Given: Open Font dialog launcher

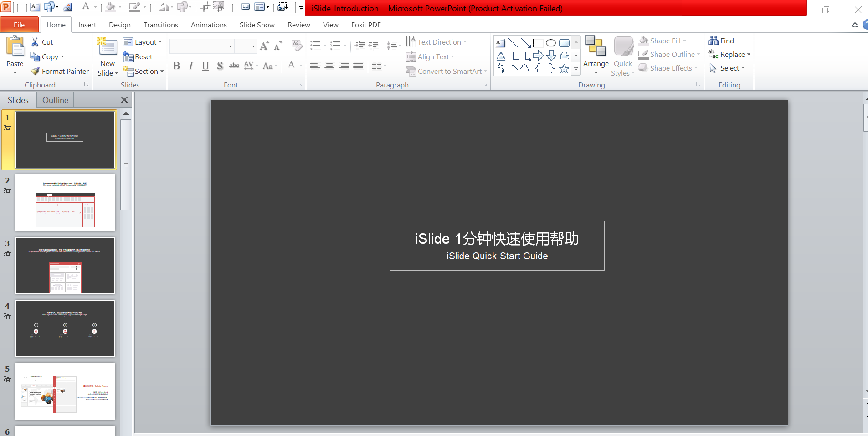Looking at the screenshot, I should click(x=300, y=85).
